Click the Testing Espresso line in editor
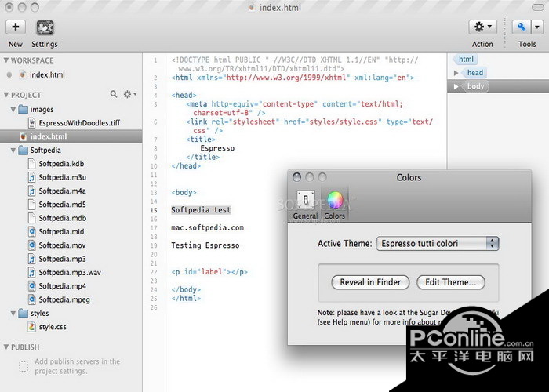Screen dimensions: 549x392 [205, 245]
